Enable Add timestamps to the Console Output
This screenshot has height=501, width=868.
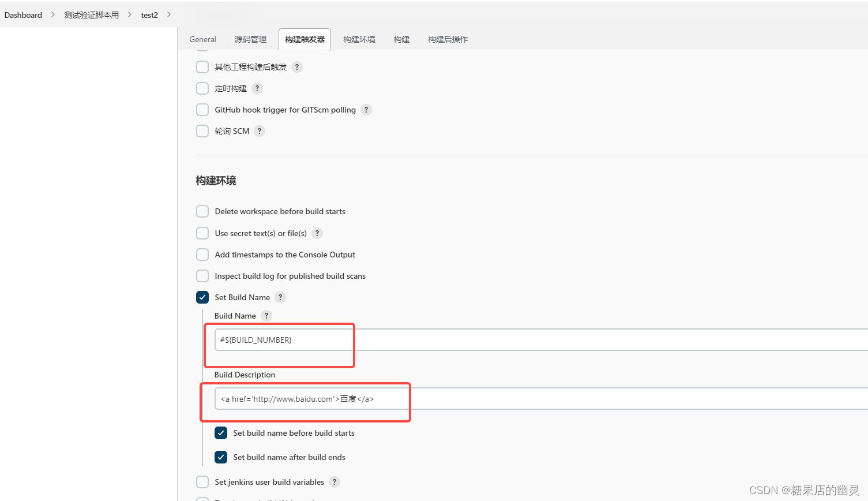coord(202,255)
